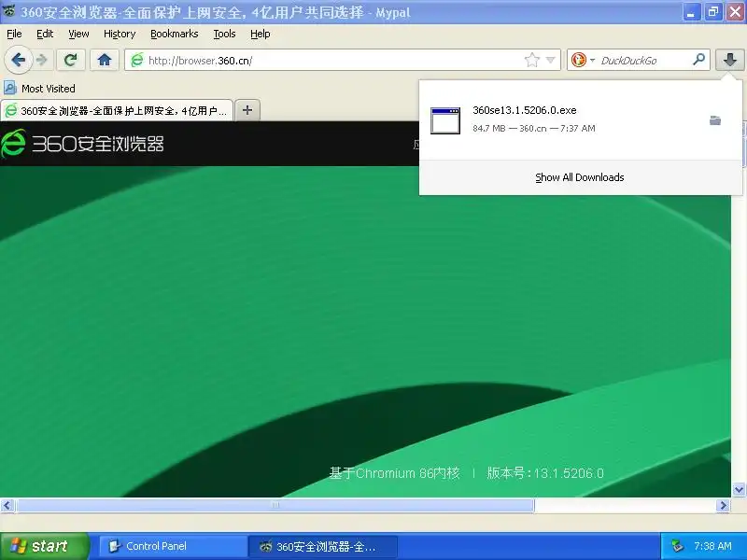Open the File menu
The height and width of the screenshot is (560, 747).
point(14,34)
